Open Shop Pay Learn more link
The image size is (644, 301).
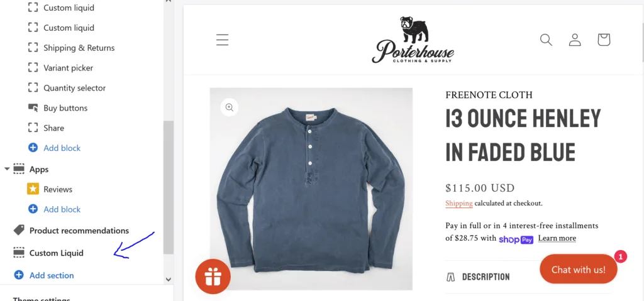(x=557, y=238)
